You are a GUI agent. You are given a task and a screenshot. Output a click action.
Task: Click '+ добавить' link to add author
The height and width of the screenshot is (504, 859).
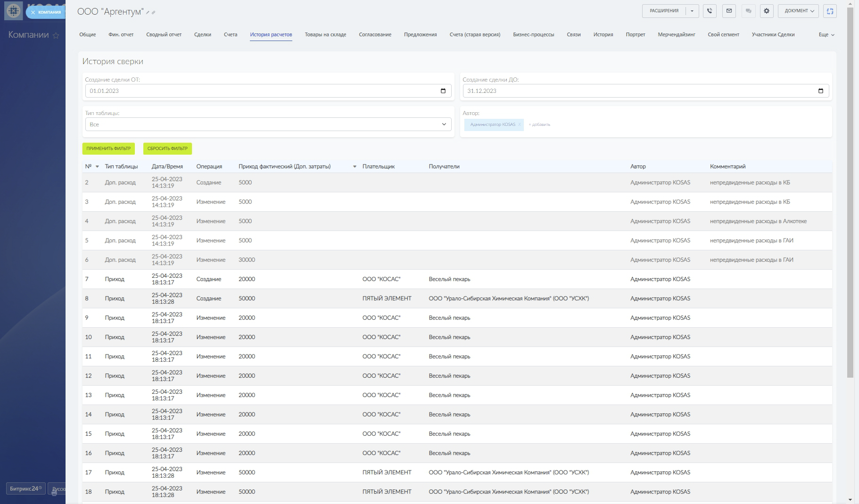click(539, 124)
